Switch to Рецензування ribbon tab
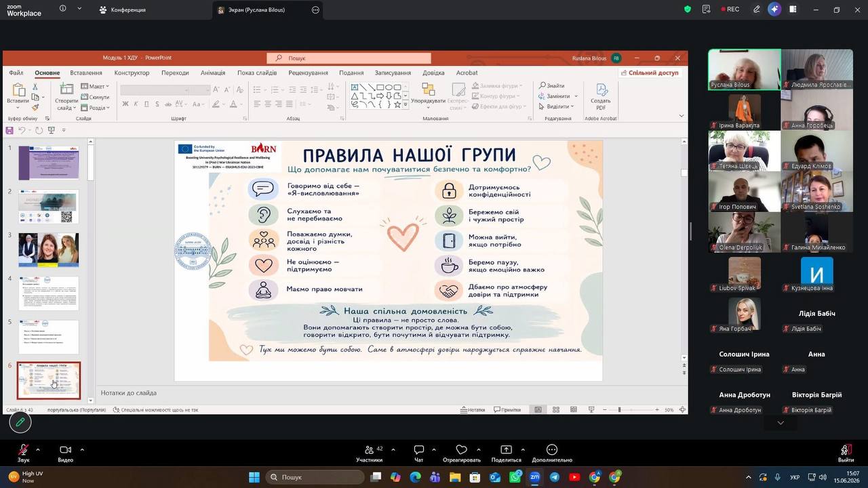This screenshot has height=488, width=868. [x=308, y=73]
